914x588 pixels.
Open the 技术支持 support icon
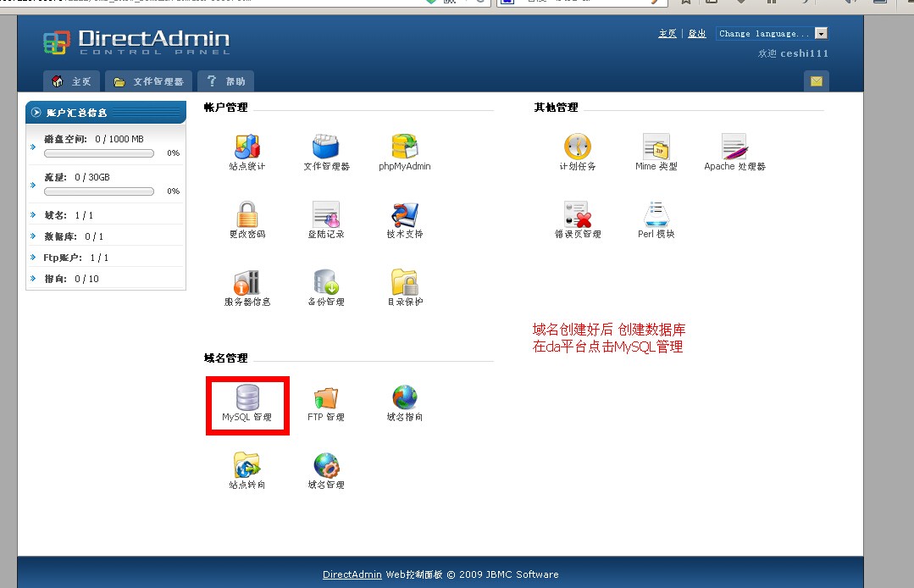point(405,214)
